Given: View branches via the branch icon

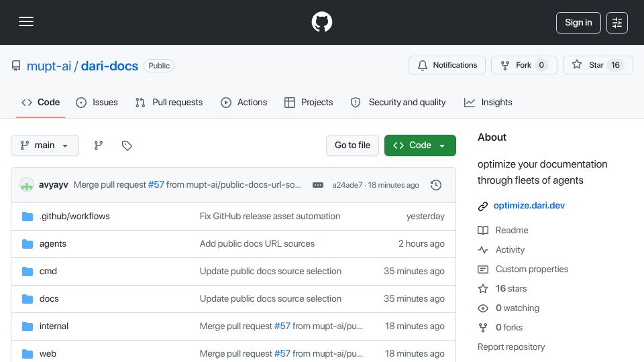Looking at the screenshot, I should (98, 145).
